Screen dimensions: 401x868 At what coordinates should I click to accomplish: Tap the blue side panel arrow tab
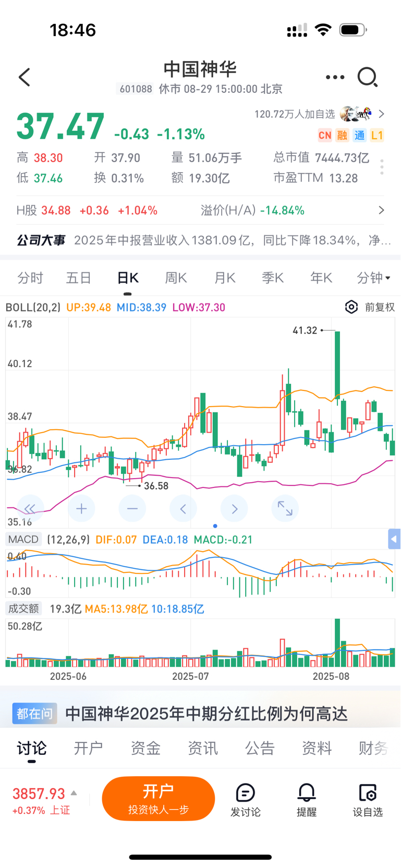[x=395, y=539]
